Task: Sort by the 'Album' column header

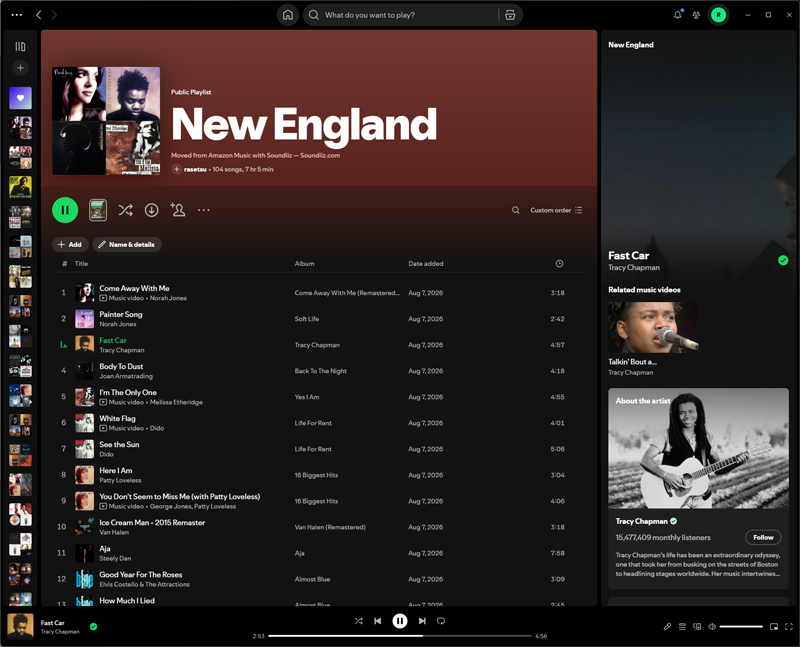Action: [x=305, y=263]
